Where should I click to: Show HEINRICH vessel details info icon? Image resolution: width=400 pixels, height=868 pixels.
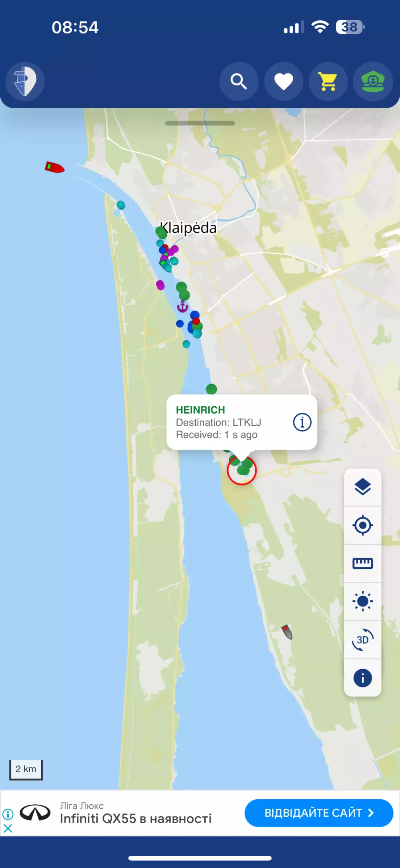(x=302, y=422)
